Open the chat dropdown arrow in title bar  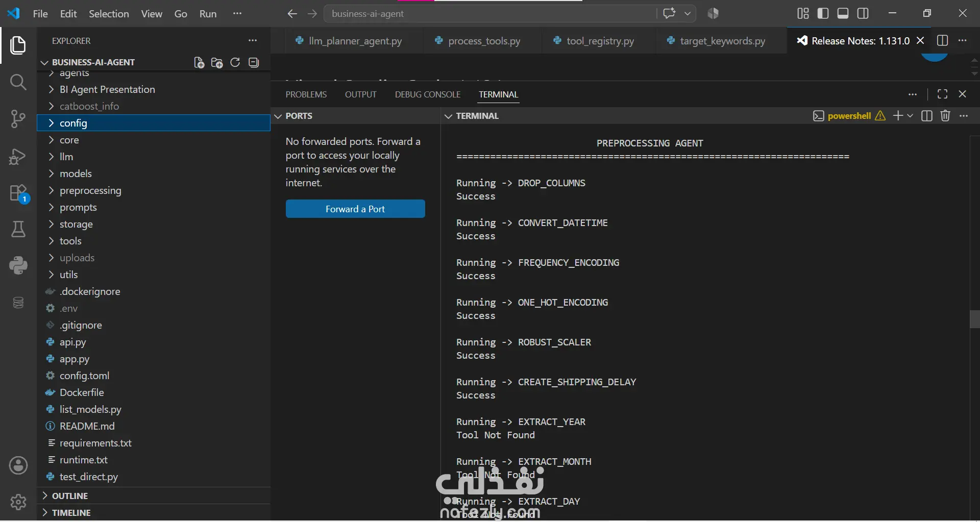(688, 14)
